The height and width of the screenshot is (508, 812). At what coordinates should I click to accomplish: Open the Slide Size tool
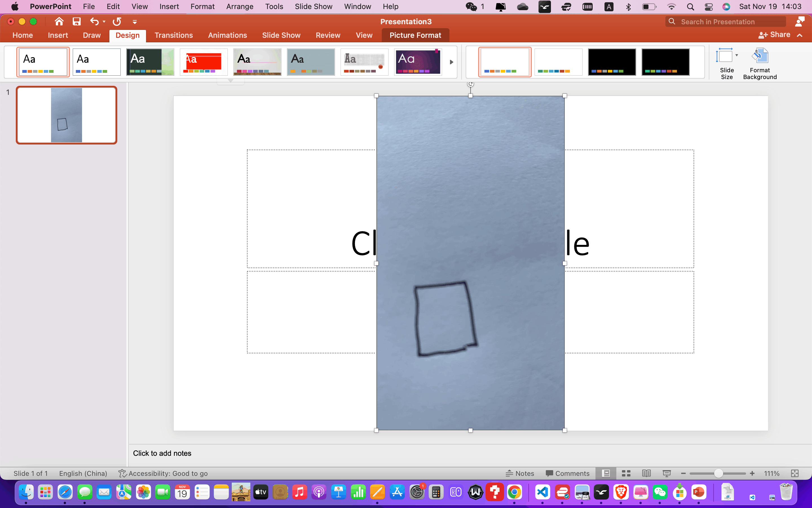click(727, 63)
